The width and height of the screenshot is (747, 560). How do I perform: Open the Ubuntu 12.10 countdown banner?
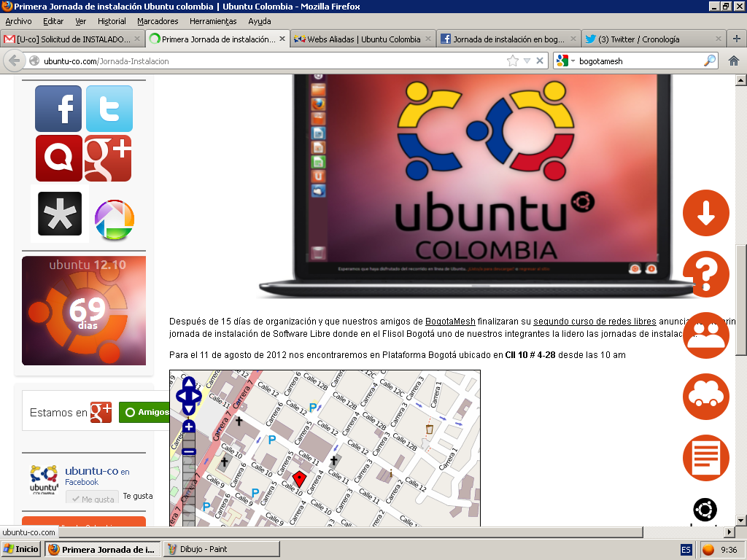pos(84,311)
